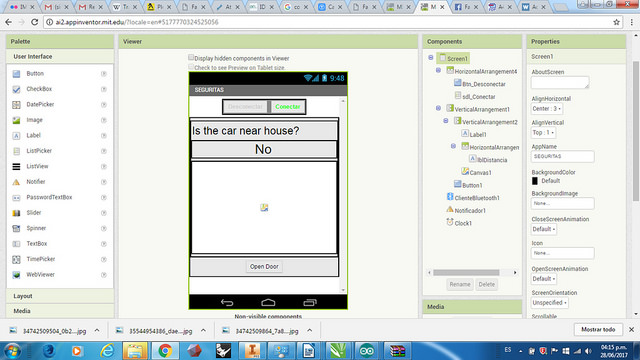This screenshot has height=360, width=640.
Task: Enable Display hidden components in Viewer
Action: 191,58
